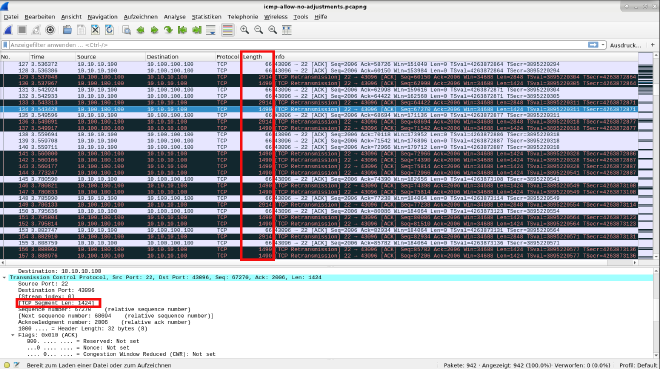Open the Wireless menu

click(x=275, y=17)
